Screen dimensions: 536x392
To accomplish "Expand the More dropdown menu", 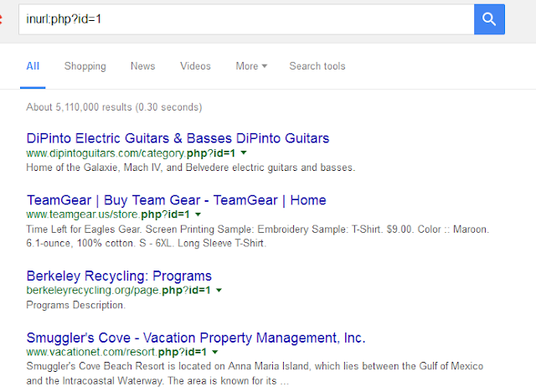I will point(251,66).
